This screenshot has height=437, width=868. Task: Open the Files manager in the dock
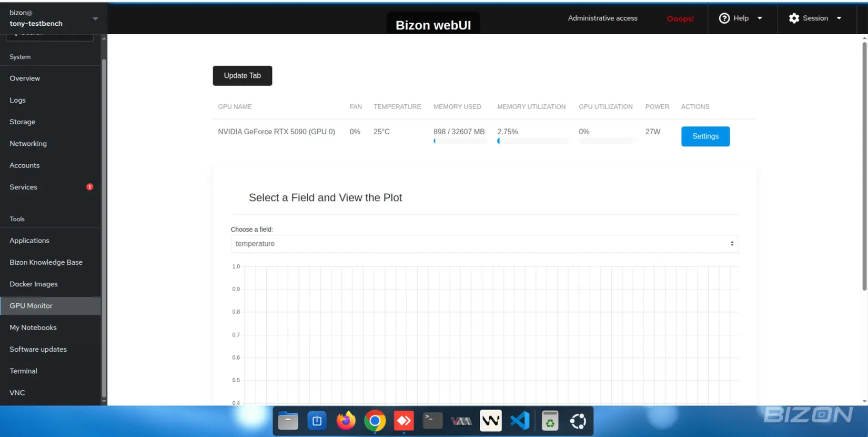point(288,421)
